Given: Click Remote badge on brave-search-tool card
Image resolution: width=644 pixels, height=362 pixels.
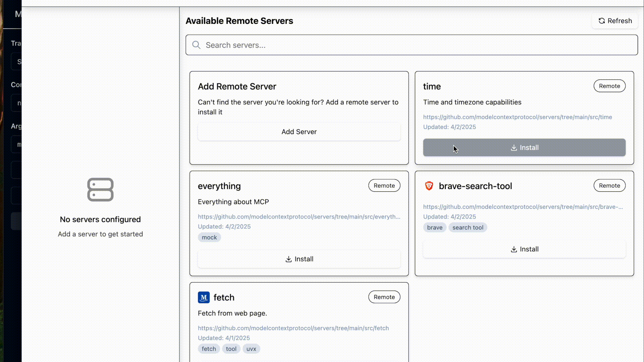Looking at the screenshot, I should pyautogui.click(x=609, y=185).
